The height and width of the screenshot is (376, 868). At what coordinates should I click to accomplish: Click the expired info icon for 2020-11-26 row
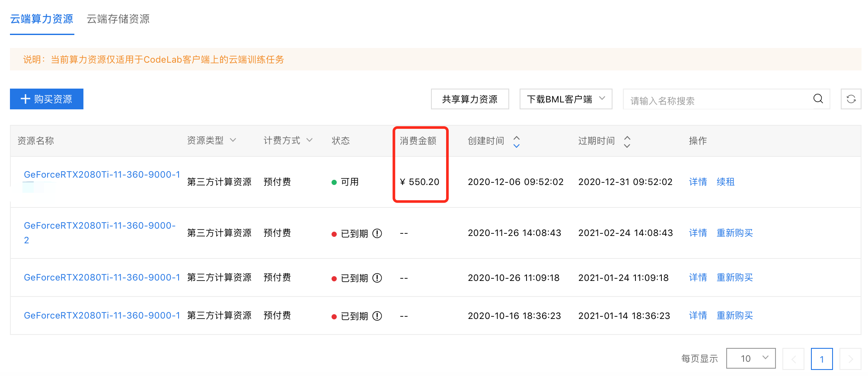click(377, 233)
